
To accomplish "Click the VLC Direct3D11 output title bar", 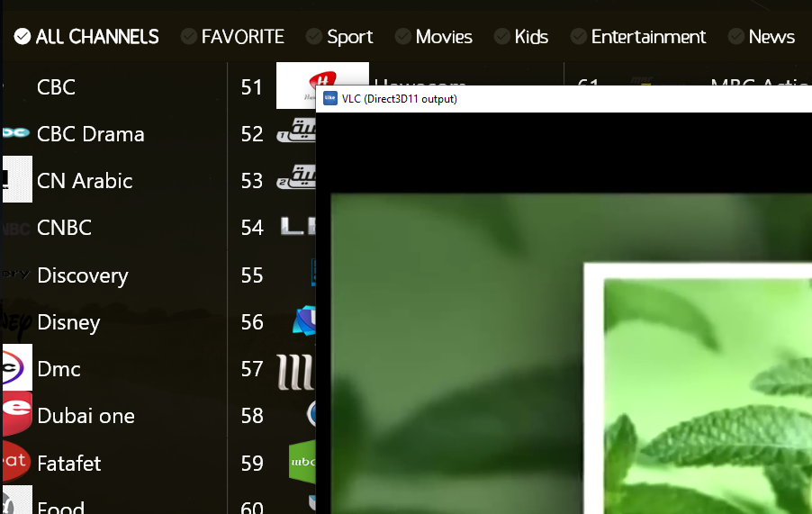I will click(564, 99).
